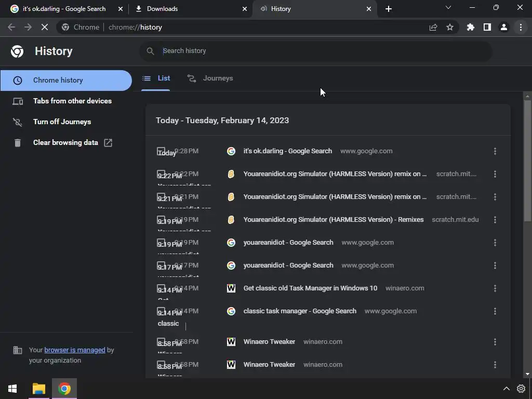This screenshot has height=399, width=532.
Task: Open more actions for 9:21 PM Youareanidiot remix
Action: pos(495,197)
